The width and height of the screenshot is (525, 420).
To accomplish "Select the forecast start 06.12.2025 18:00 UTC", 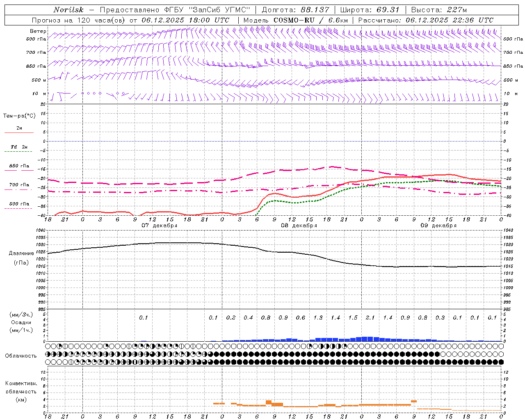I will point(185,20).
